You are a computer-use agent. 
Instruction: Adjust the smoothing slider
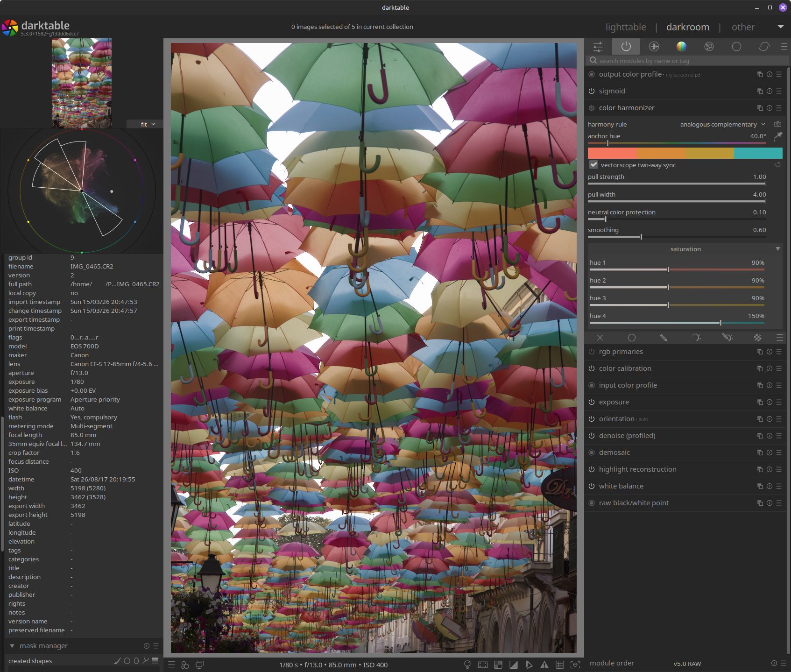(x=641, y=237)
